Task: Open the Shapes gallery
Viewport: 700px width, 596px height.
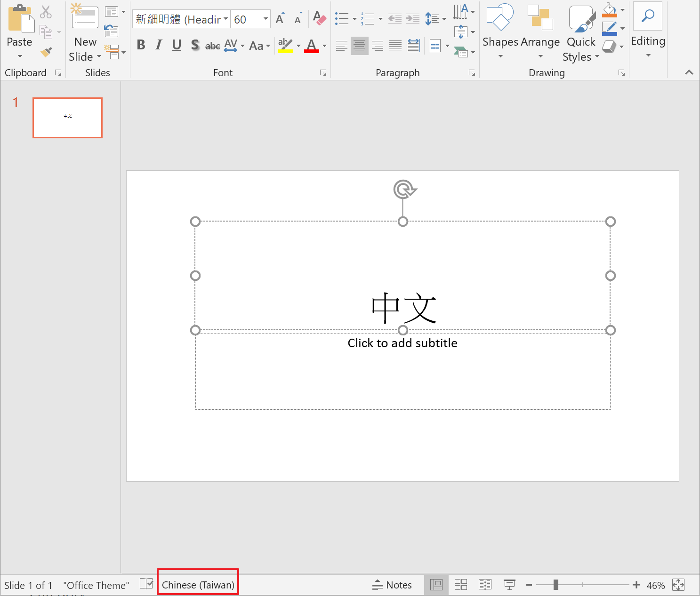Action: [x=500, y=32]
